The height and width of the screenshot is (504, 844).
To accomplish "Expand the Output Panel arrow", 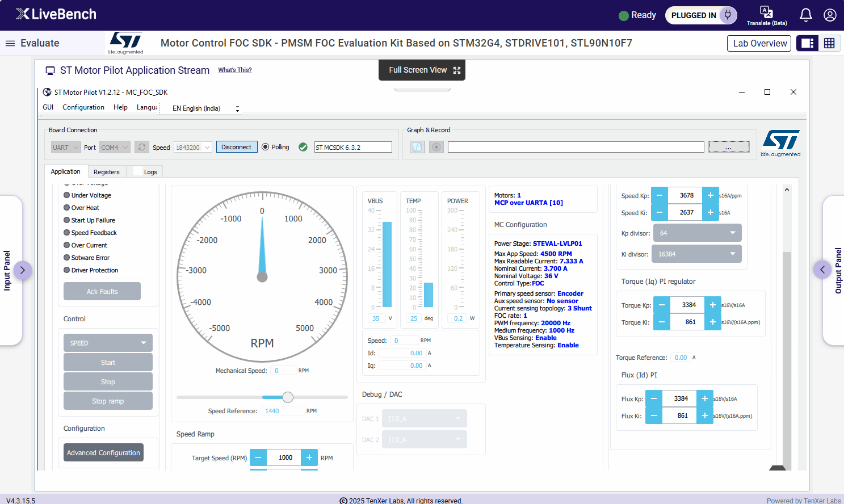I will pyautogui.click(x=822, y=270).
